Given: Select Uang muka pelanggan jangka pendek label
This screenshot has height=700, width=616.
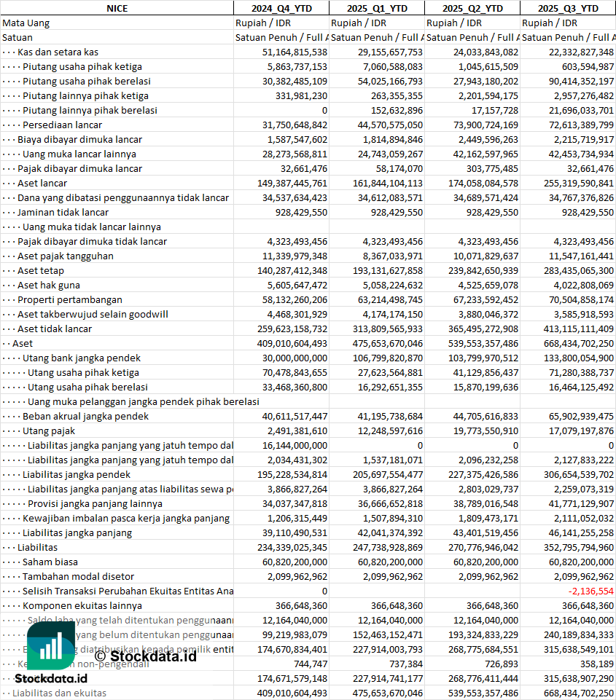Looking at the screenshot, I should pyautogui.click(x=144, y=402).
